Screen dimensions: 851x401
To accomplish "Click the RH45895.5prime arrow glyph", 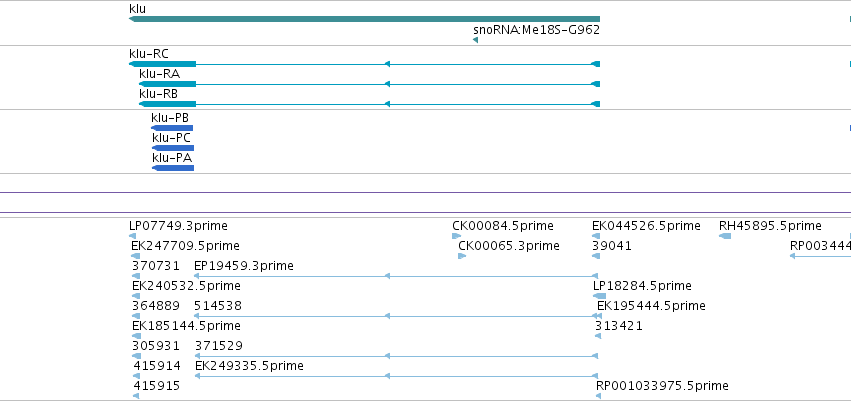I will point(725,236).
